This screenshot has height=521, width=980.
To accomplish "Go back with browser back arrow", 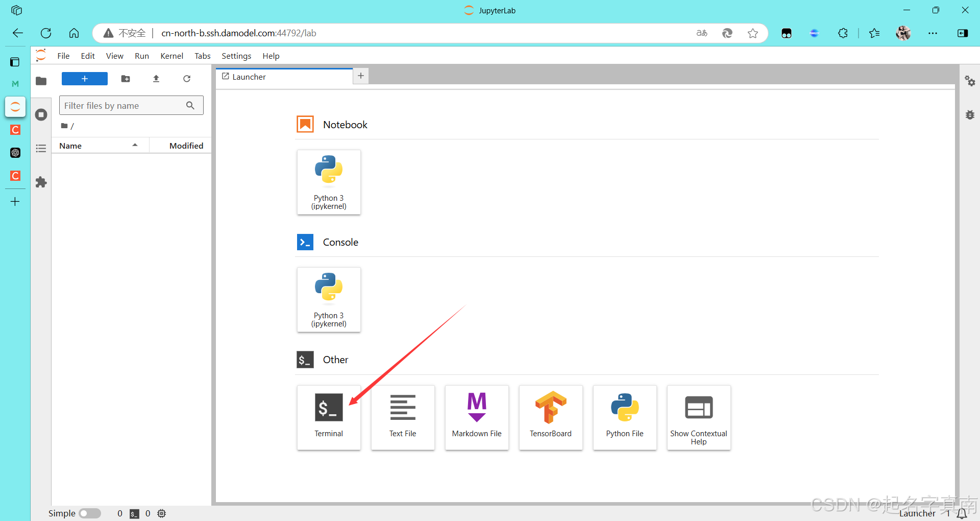I will pos(18,33).
